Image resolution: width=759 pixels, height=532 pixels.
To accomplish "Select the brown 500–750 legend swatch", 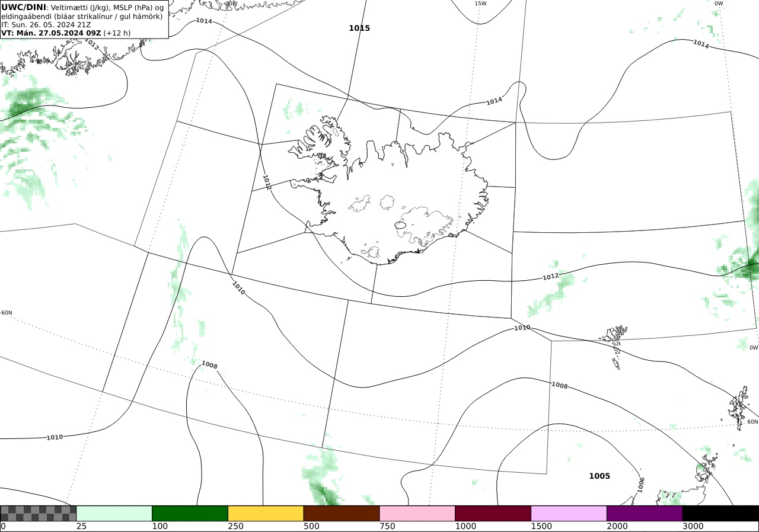I will (342, 513).
